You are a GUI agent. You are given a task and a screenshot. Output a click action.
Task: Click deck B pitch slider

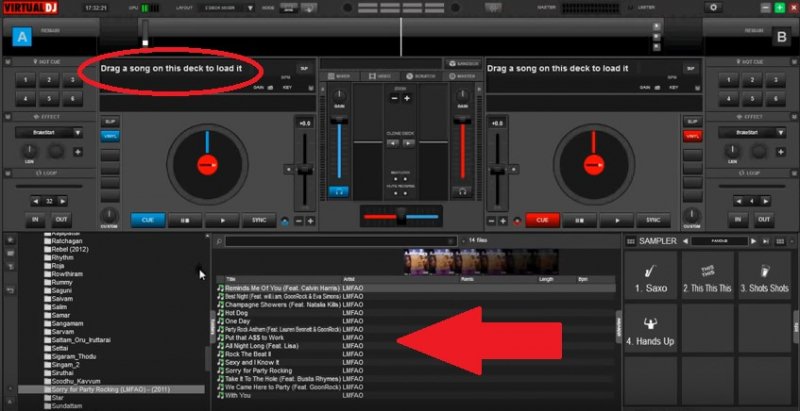[498, 171]
